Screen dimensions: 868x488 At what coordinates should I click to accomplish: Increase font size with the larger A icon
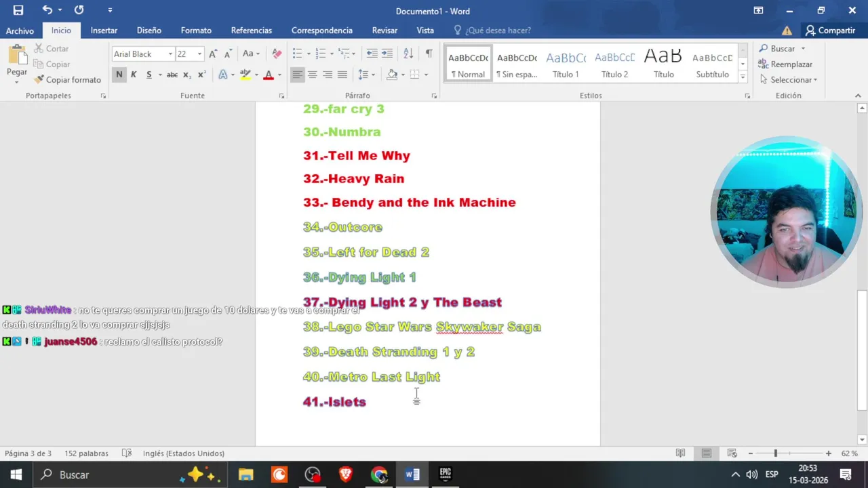coord(213,54)
